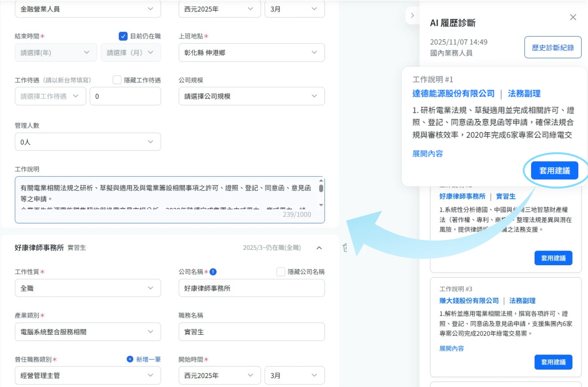Check the 隱藏公司名稱 checkbox
The image size is (588, 387).
coord(281,272)
